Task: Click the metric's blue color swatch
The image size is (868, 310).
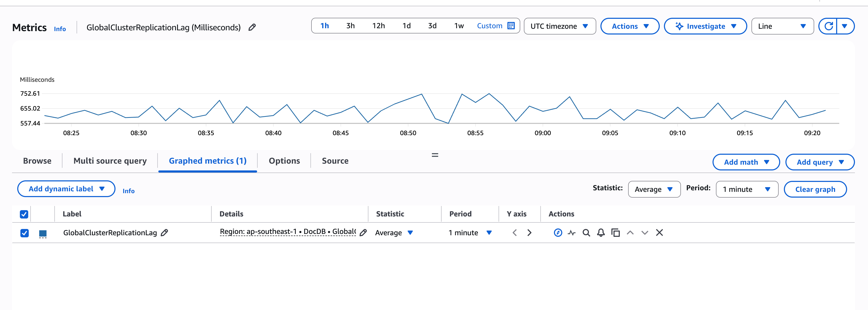Action: pyautogui.click(x=43, y=233)
